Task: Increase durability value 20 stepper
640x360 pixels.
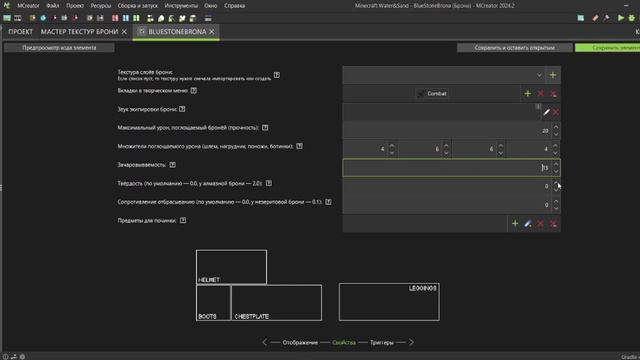Action: point(556,127)
